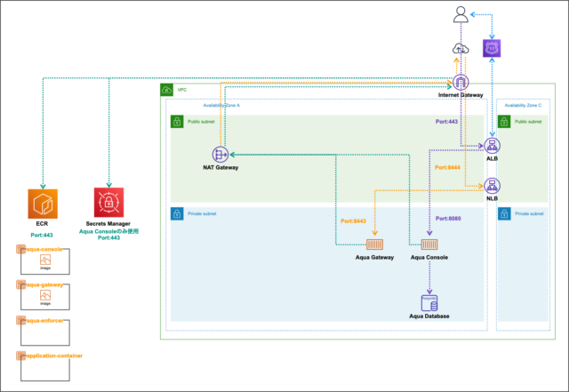
Task: Click the orange ECR icon
Action: point(43,204)
